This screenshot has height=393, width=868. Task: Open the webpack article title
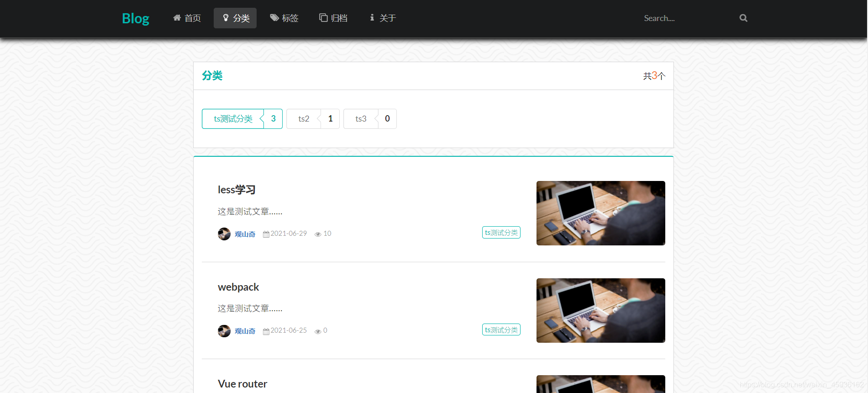click(238, 287)
